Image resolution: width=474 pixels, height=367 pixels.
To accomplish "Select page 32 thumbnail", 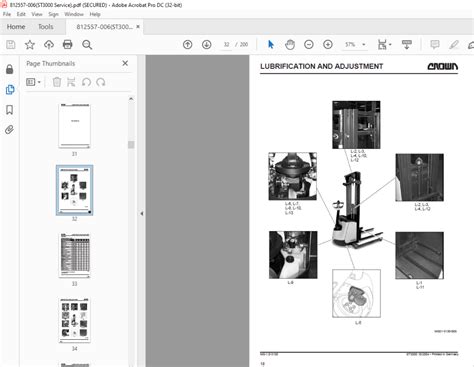I will tap(74, 190).
